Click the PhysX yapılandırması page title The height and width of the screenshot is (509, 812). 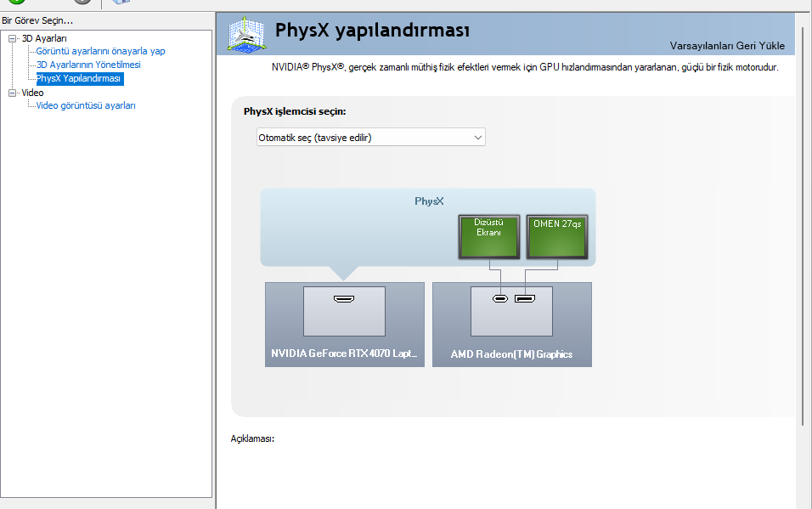pyautogui.click(x=372, y=30)
